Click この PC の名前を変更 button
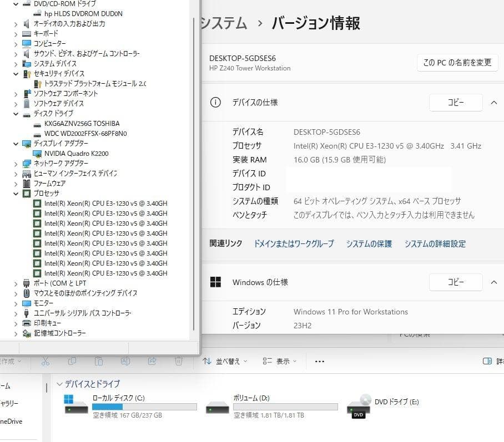 click(457, 63)
